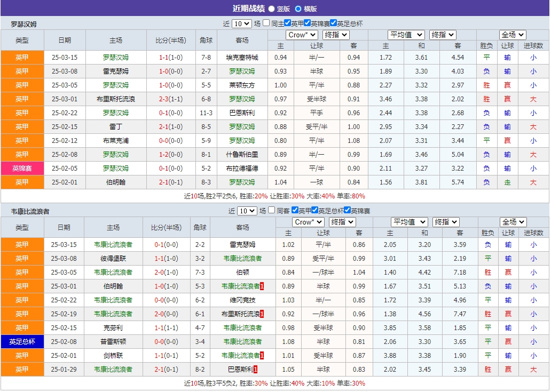551x392 pixels.
Task: Open the 全场 dropdown in 罗瑟汉姆 section
Action: (x=511, y=34)
